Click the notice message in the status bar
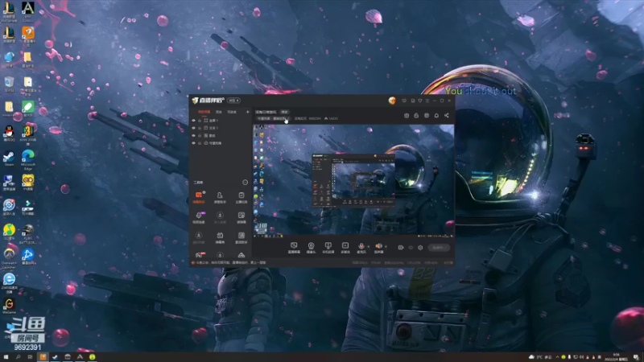644x362 pixels. point(231,263)
